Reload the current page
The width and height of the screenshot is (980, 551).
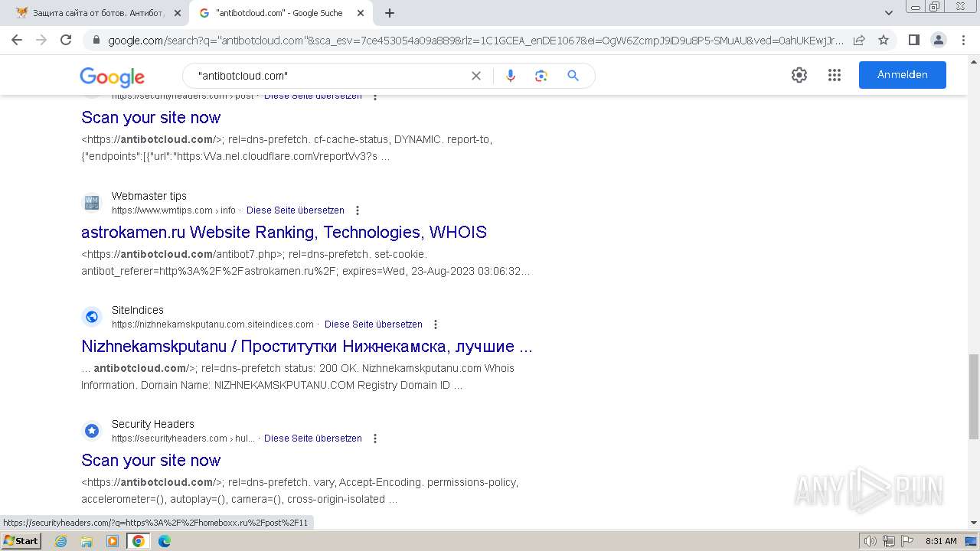pos(66,40)
